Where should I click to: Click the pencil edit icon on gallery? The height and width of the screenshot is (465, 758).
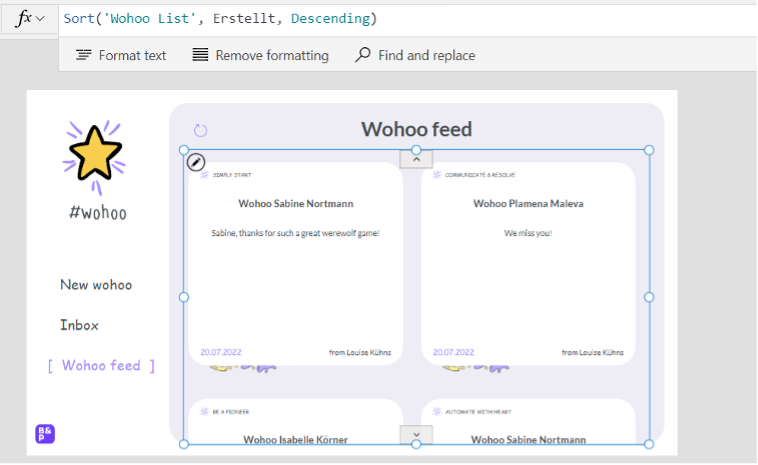click(196, 162)
